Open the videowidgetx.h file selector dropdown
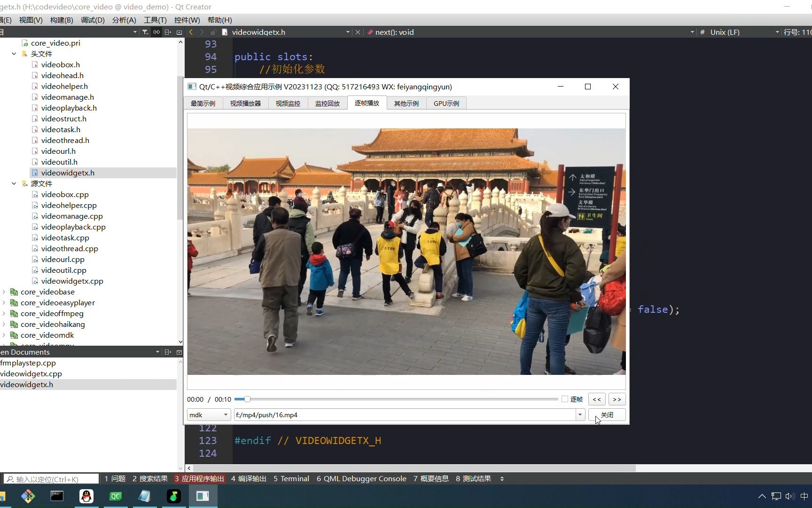Screen dimensions: 812x508 click(x=348, y=32)
